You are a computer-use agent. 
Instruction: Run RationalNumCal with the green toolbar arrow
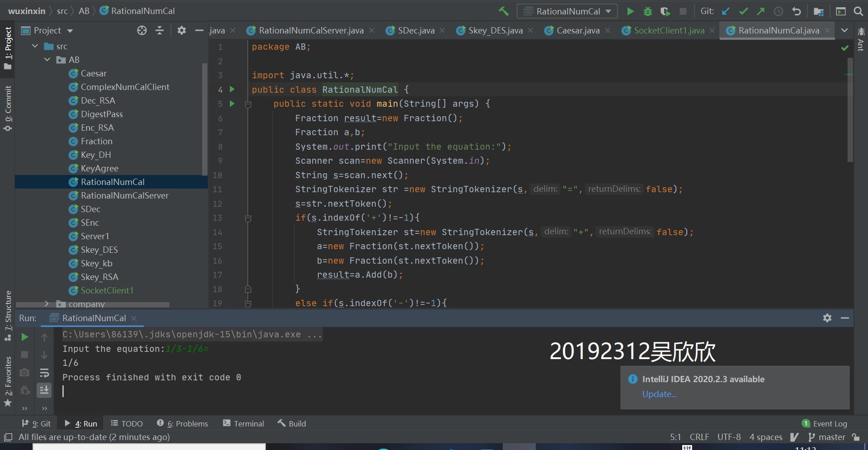coord(630,11)
